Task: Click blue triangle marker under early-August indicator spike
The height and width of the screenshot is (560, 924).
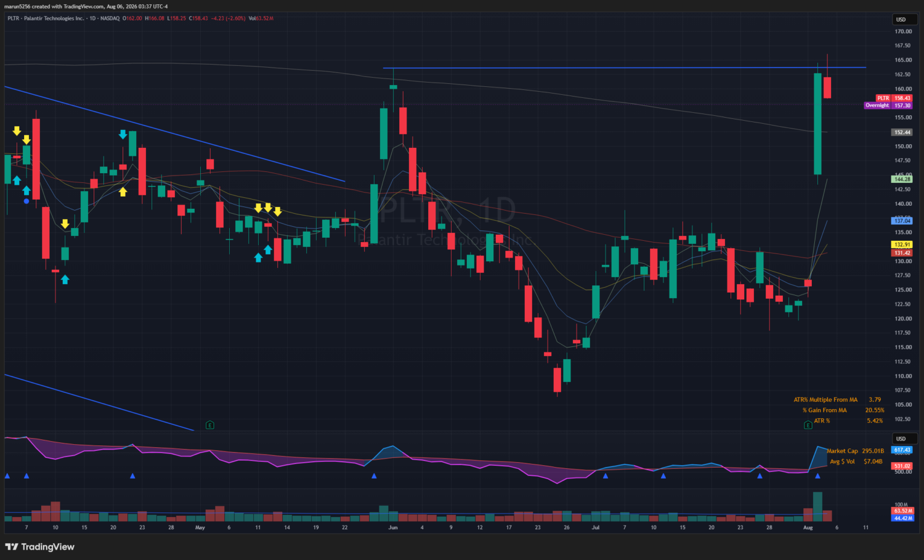Action: 817,476
